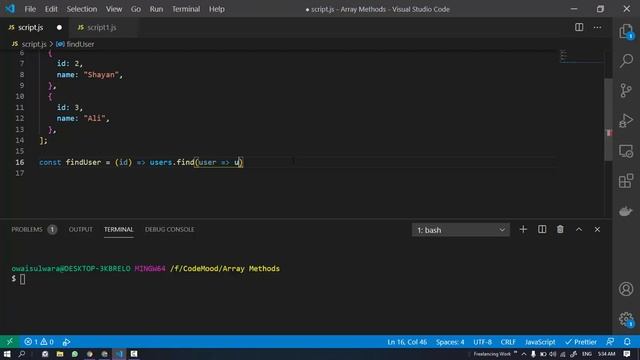Place cursor on line number 16
Viewport: 640px width, 360px height.
(20, 162)
